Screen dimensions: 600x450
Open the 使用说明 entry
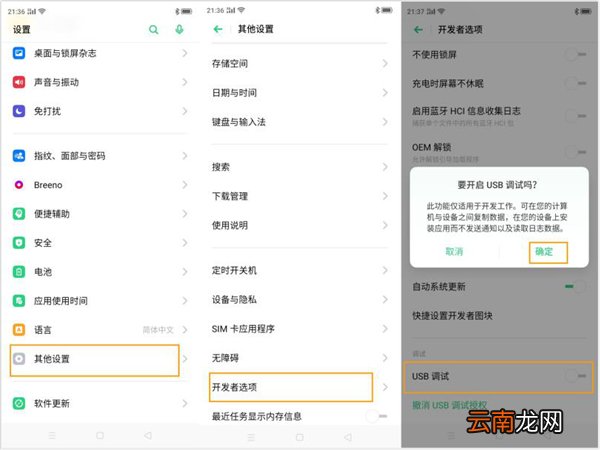point(300,225)
